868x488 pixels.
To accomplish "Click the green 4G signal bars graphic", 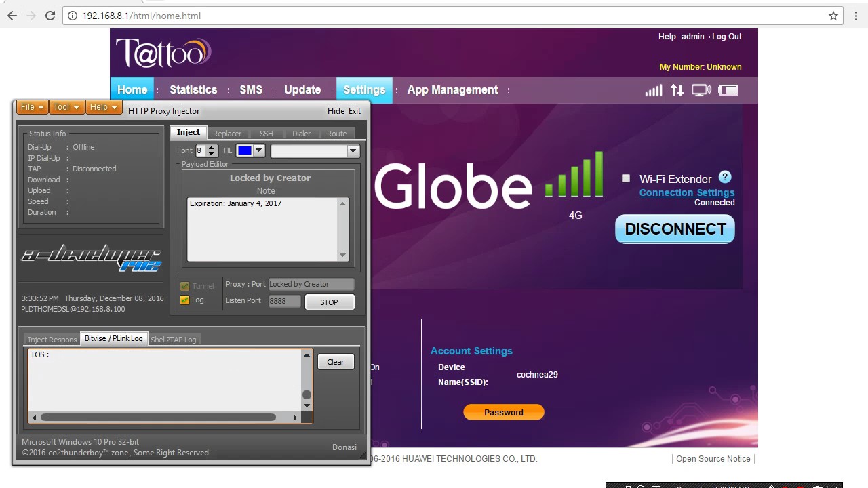I will coord(574,175).
